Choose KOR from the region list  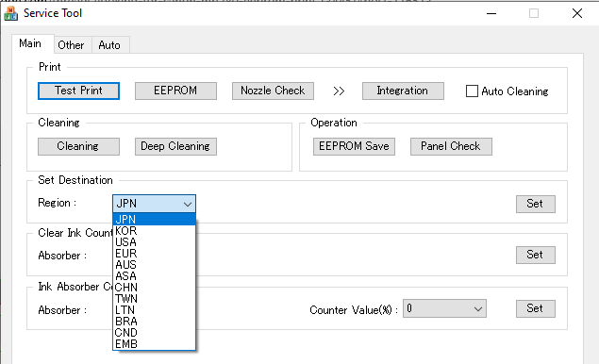[155, 231]
